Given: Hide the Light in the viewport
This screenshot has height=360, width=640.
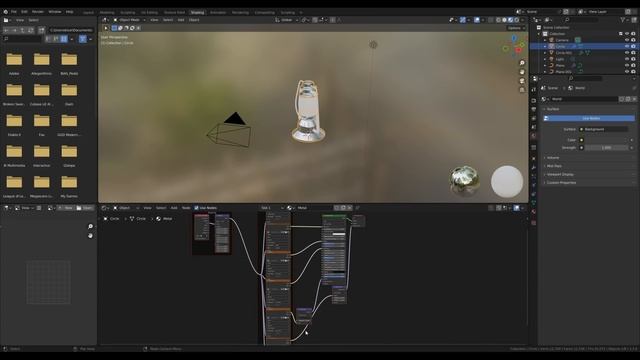Looking at the screenshot, I should tap(627, 59).
